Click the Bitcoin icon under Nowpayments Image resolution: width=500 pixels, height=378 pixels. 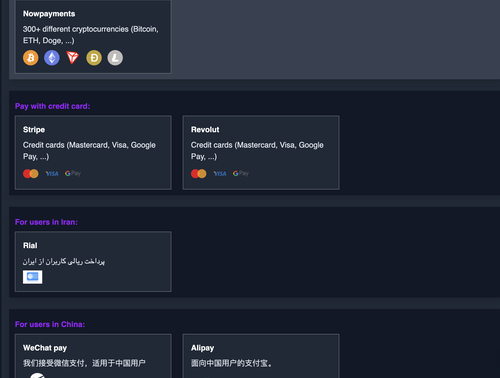point(31,58)
